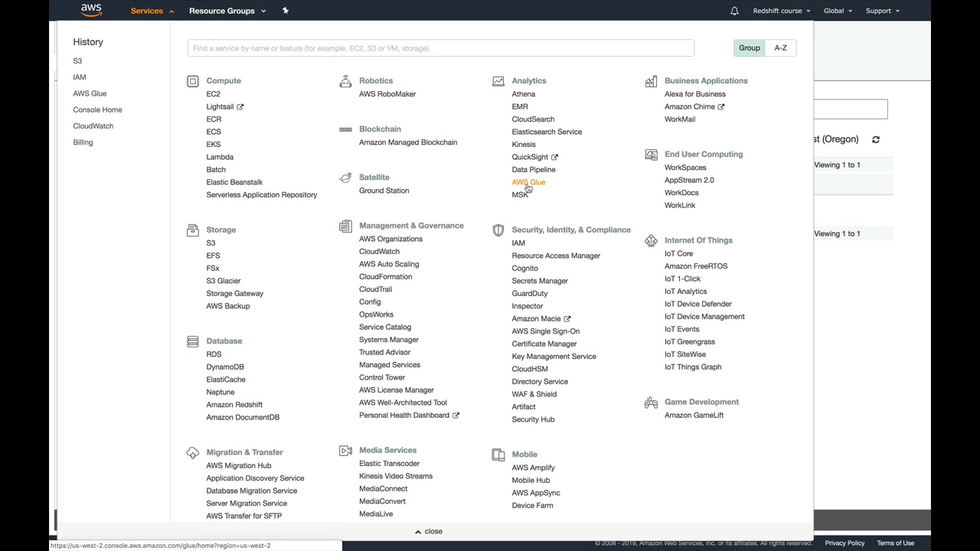Open the Global region dropdown
Screen dimensions: 980x551
point(837,11)
